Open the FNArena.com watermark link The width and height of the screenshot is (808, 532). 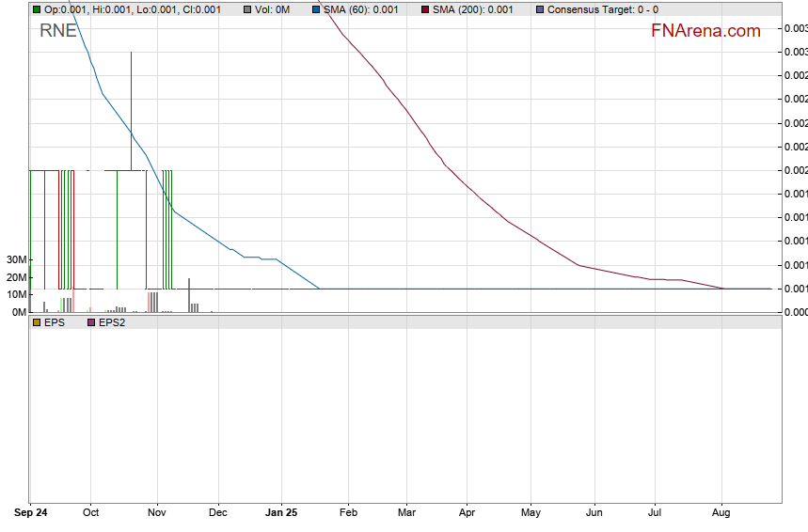pos(705,31)
